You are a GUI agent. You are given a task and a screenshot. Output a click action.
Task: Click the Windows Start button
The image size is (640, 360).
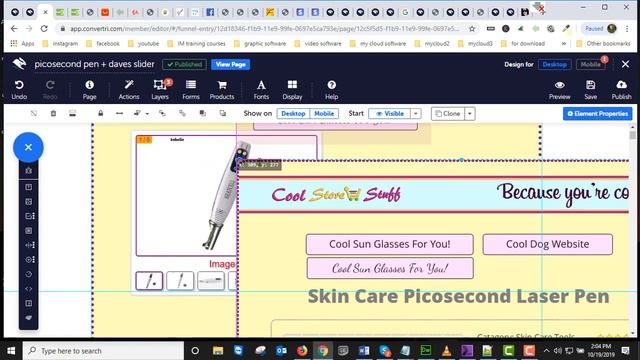[x=11, y=351]
